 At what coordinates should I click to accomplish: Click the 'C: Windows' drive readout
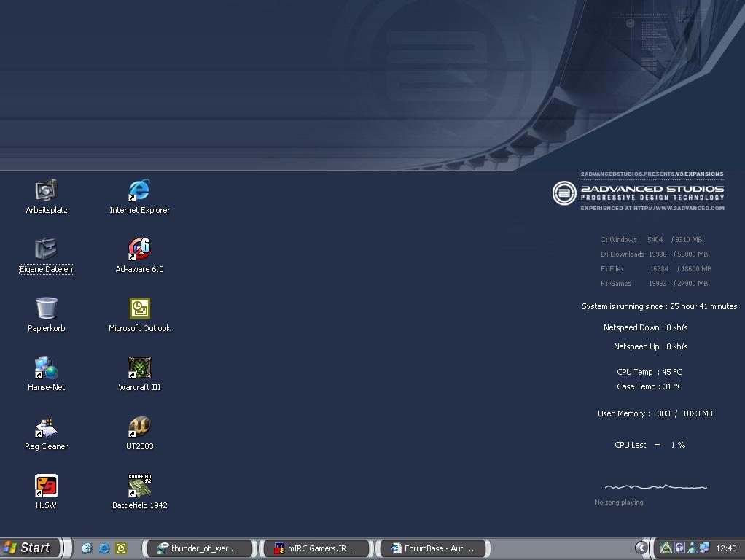click(651, 240)
